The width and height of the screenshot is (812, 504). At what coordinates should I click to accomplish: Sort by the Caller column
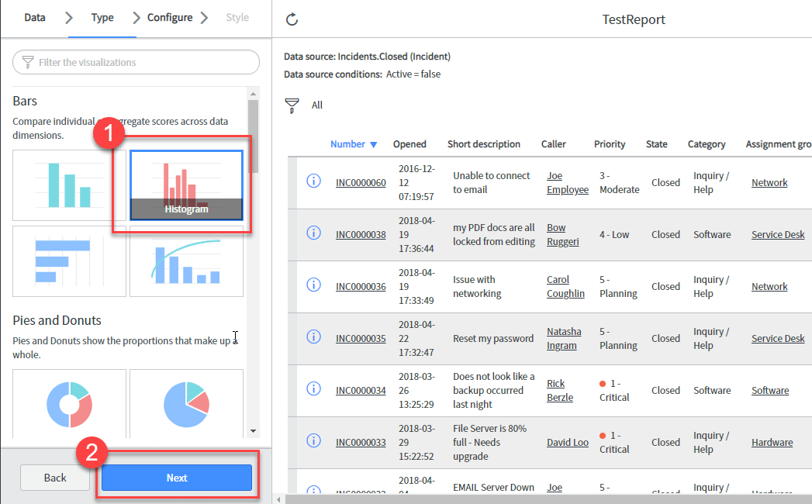(x=554, y=144)
